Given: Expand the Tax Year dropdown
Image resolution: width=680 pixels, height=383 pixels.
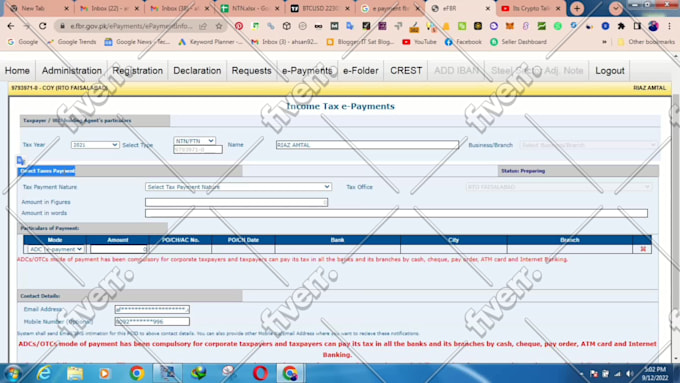Looking at the screenshot, I should 95,145.
